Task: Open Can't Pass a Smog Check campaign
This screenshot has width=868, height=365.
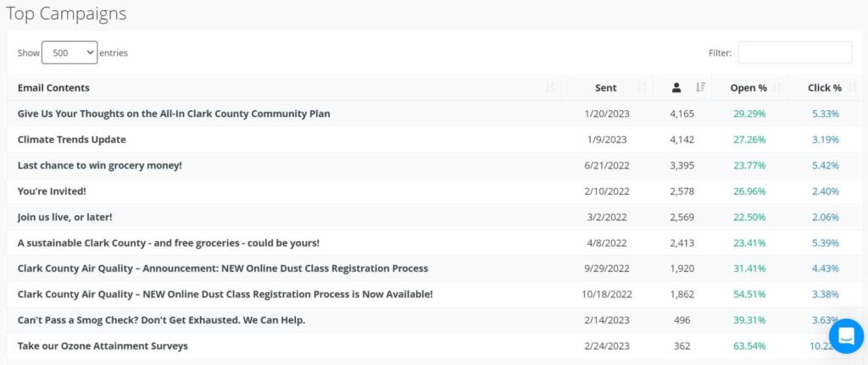Action: tap(161, 319)
